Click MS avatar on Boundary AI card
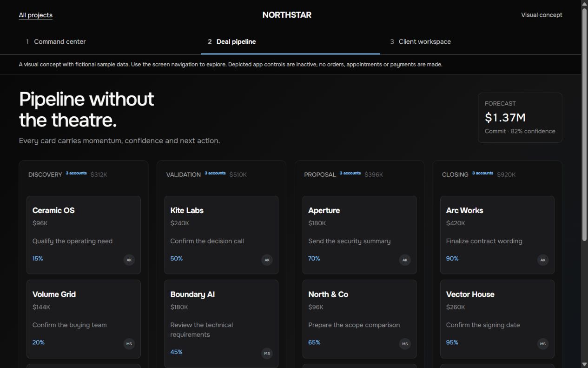Image resolution: width=588 pixels, height=368 pixels. (x=267, y=354)
